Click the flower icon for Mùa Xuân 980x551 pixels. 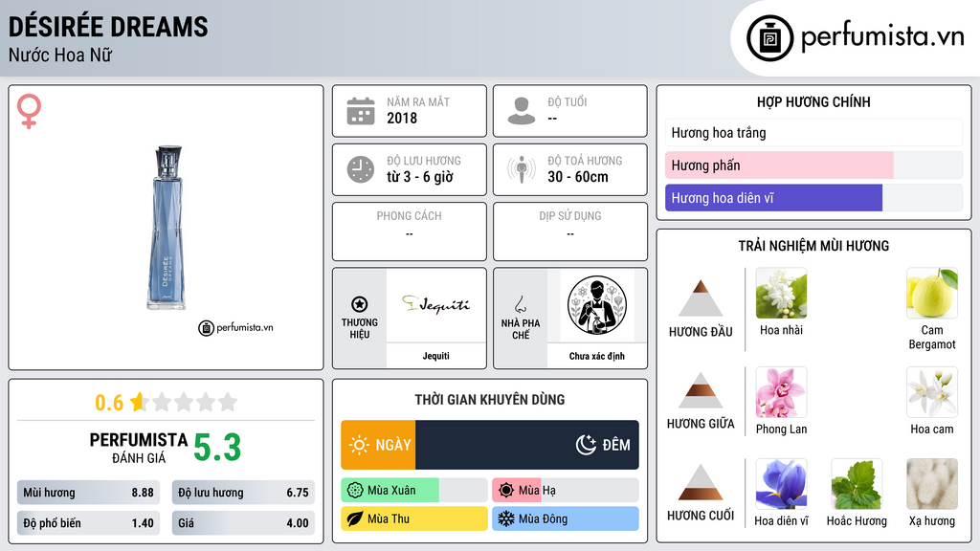pyautogui.click(x=355, y=491)
